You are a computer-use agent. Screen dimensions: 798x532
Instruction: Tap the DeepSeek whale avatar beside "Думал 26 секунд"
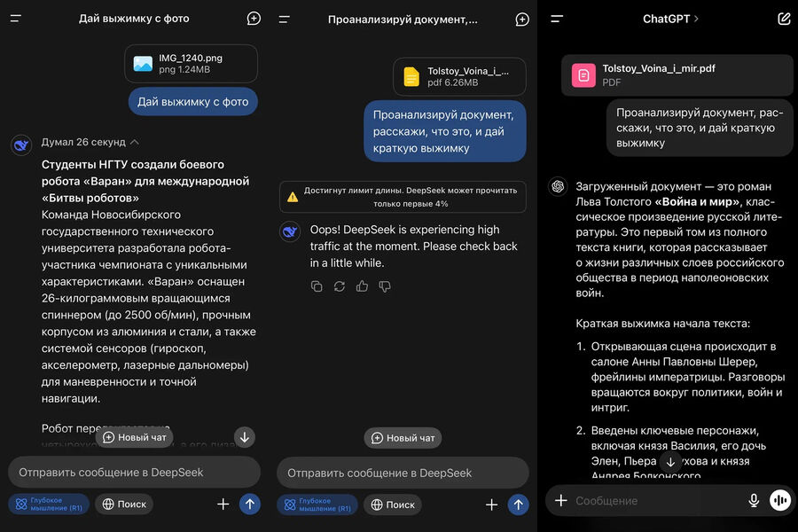pyautogui.click(x=21, y=145)
